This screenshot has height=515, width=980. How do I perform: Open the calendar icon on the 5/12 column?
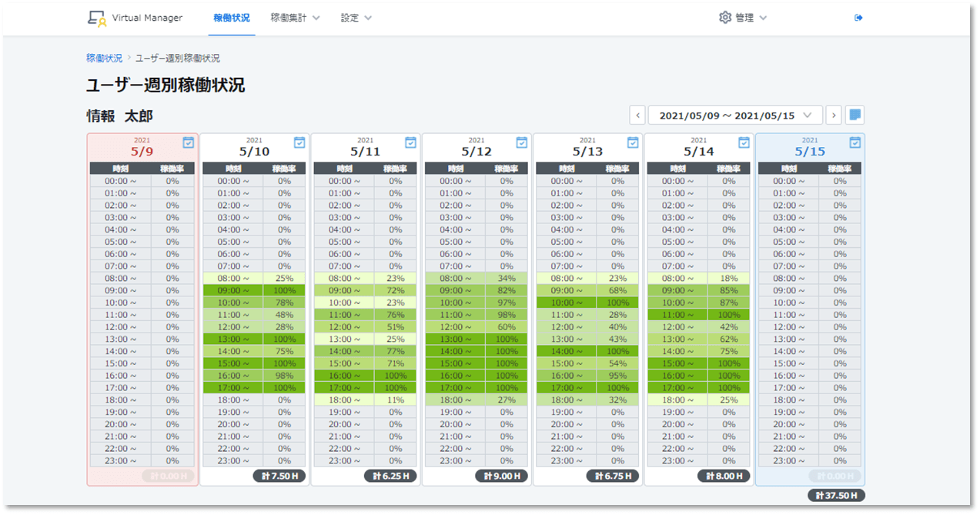(521, 142)
